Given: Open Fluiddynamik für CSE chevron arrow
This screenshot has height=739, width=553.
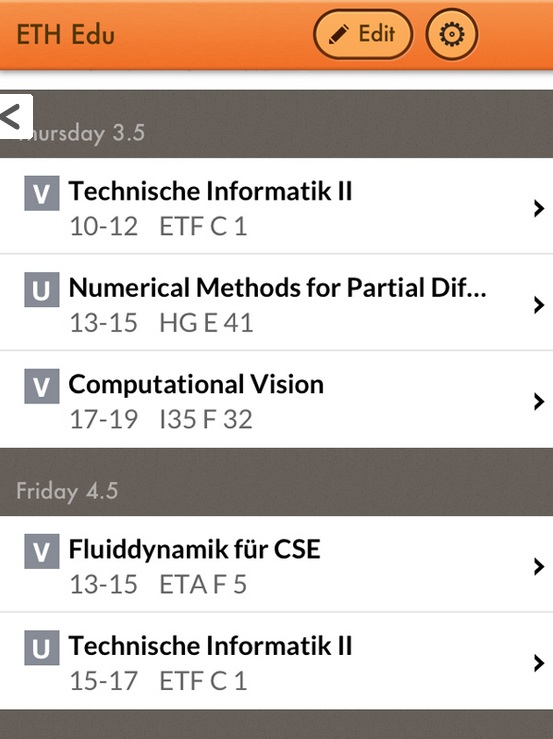Looking at the screenshot, I should click(539, 566).
